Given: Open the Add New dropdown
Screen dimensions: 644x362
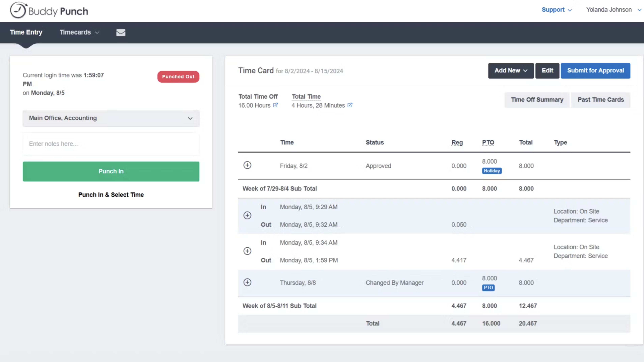Looking at the screenshot, I should coord(511,71).
